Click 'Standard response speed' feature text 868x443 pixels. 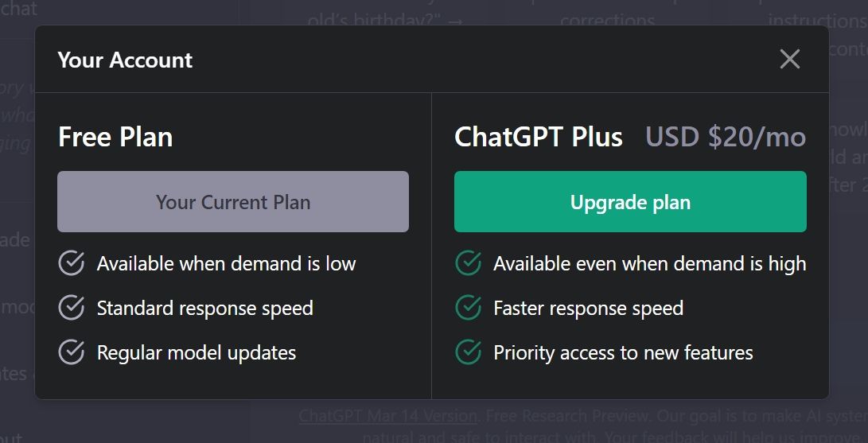coord(204,308)
